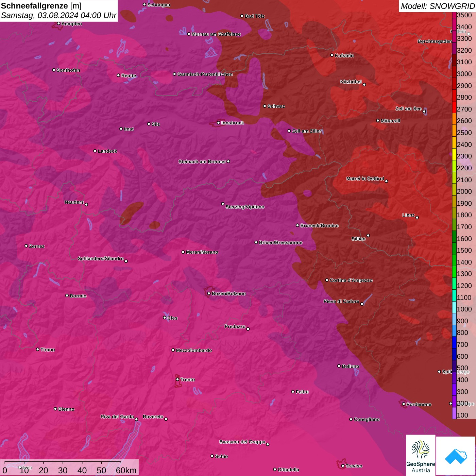Click the Imst city label
The image size is (476, 476).
129,129
